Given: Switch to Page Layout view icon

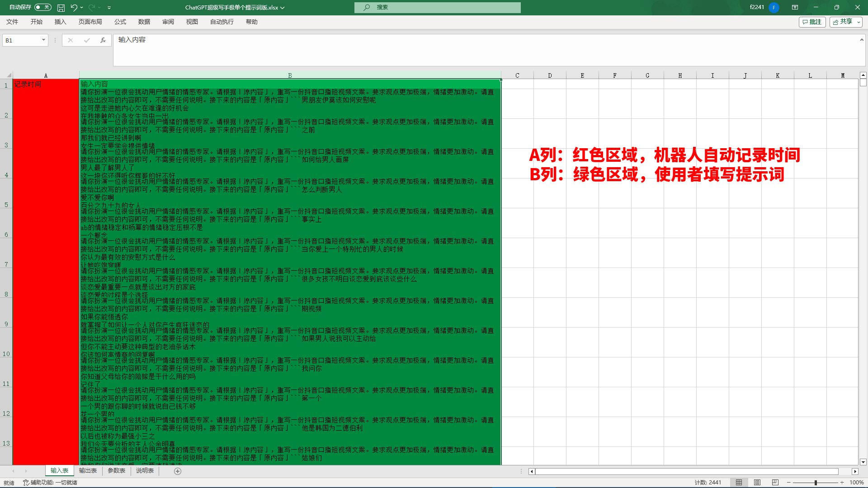Looking at the screenshot, I should click(x=757, y=483).
